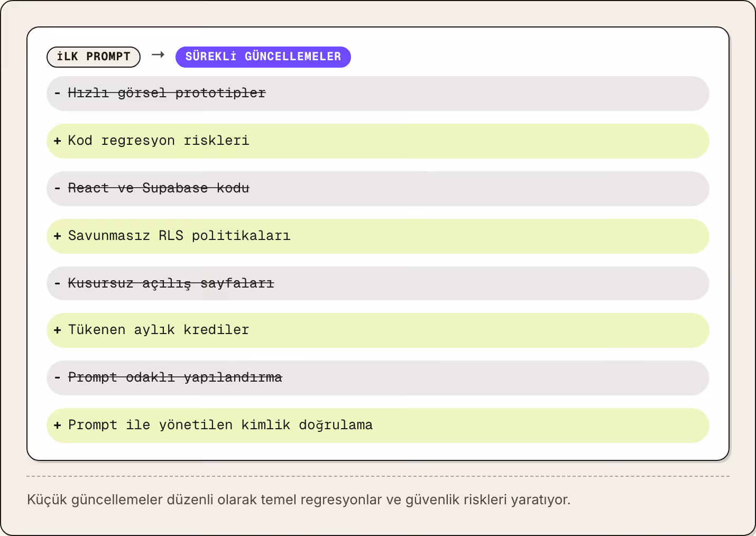
Task: Click the removed row 'Hızlı görsel prototipler'
Action: pyautogui.click(x=378, y=94)
